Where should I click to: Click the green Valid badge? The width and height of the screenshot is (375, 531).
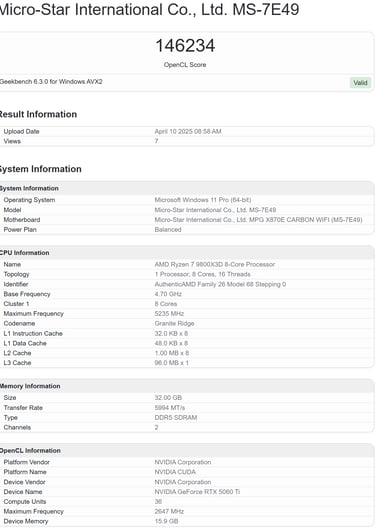pyautogui.click(x=360, y=83)
